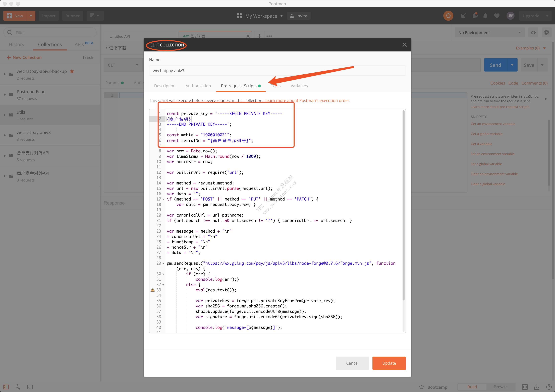Click the My Workspace grid icon
This screenshot has height=392, width=555.
pos(239,16)
